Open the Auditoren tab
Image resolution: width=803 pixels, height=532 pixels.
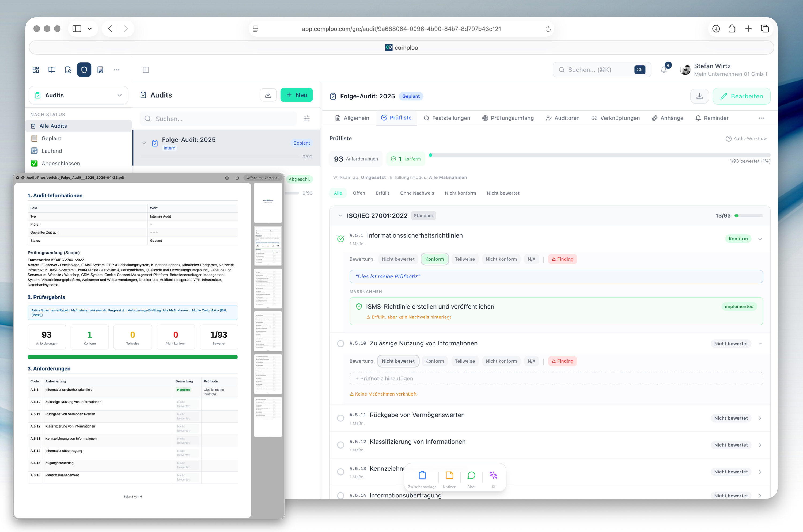tap(562, 118)
